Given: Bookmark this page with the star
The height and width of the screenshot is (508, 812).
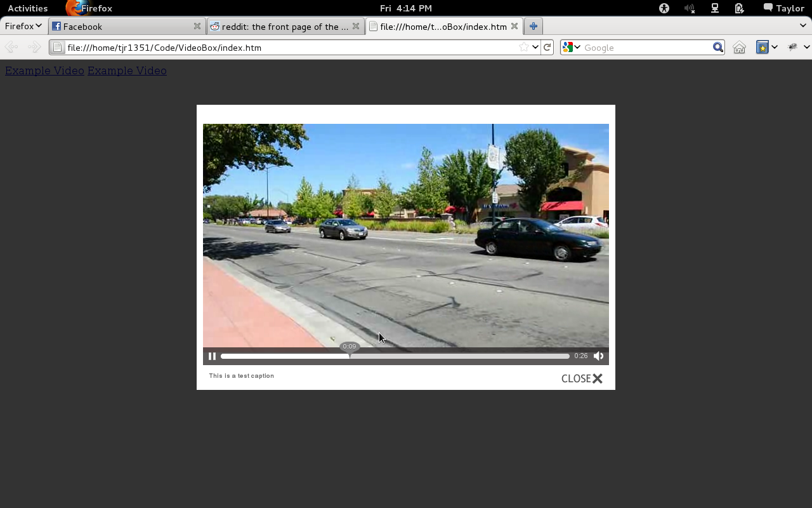Looking at the screenshot, I should 524,47.
